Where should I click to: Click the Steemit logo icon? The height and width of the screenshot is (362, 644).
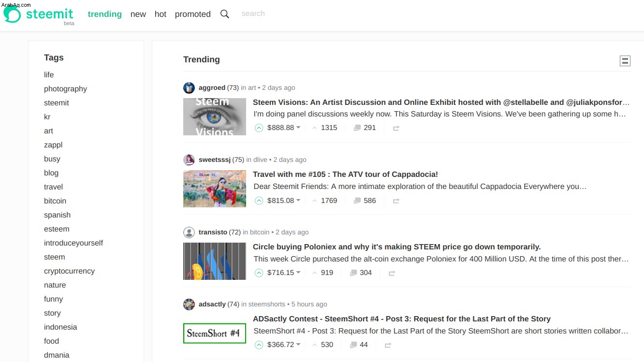(13, 14)
